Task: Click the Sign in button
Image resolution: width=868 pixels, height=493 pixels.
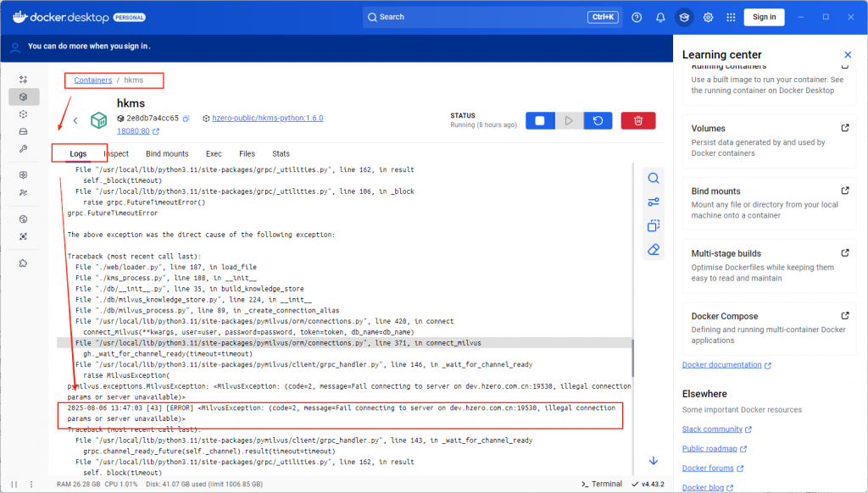Action: tap(764, 17)
